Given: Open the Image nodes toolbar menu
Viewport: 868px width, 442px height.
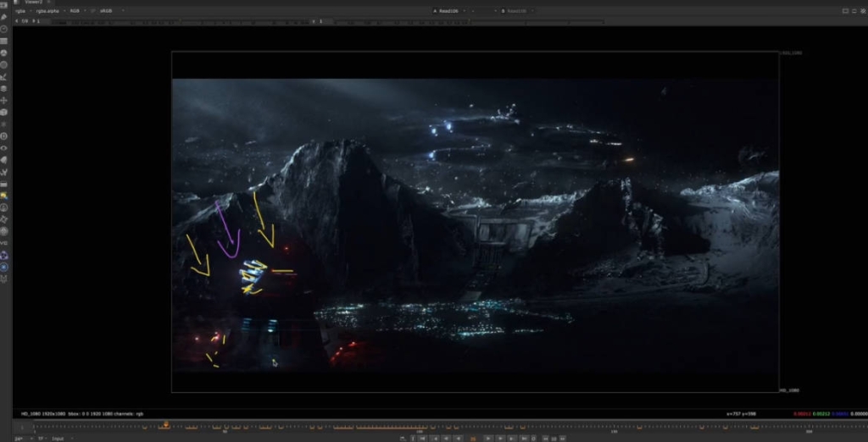Looking at the screenshot, I should (x=4, y=5).
